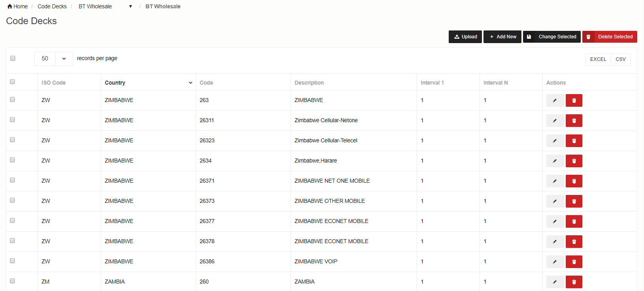Image resolution: width=644 pixels, height=291 pixels.
Task: Click the Delete Selected button
Action: [610, 37]
